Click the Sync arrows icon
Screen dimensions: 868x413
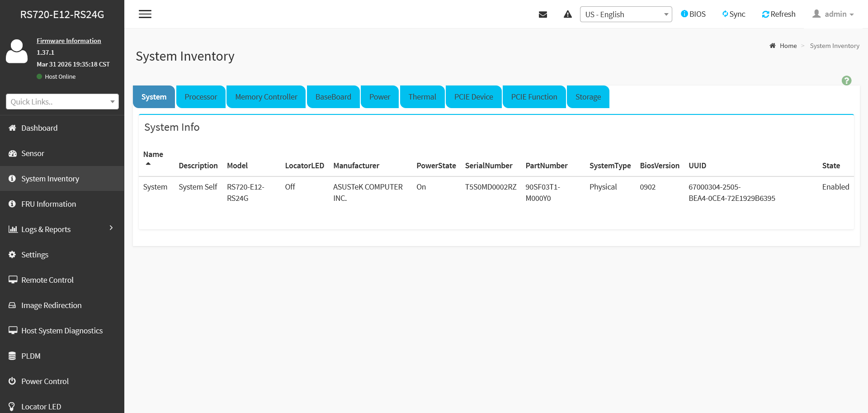coord(725,14)
